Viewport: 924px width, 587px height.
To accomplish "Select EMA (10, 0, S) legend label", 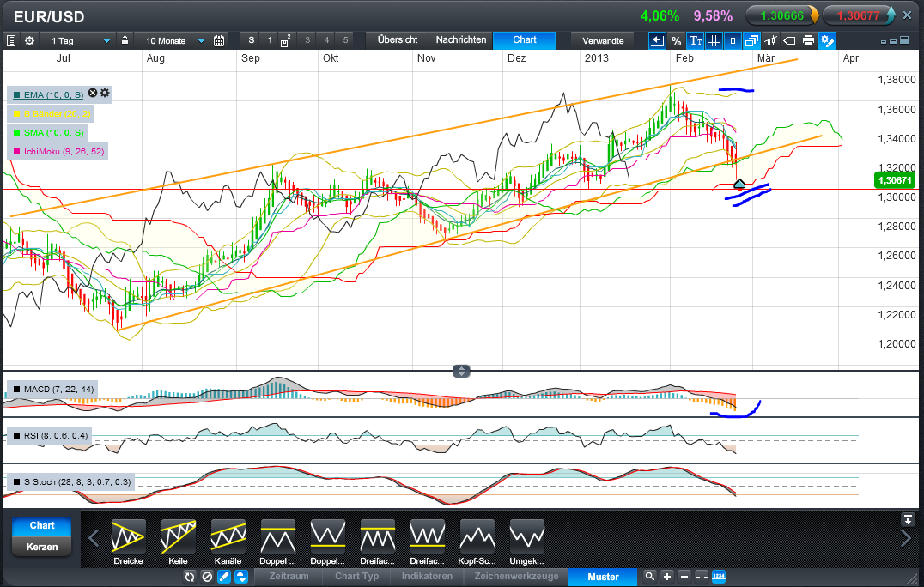I will [53, 94].
